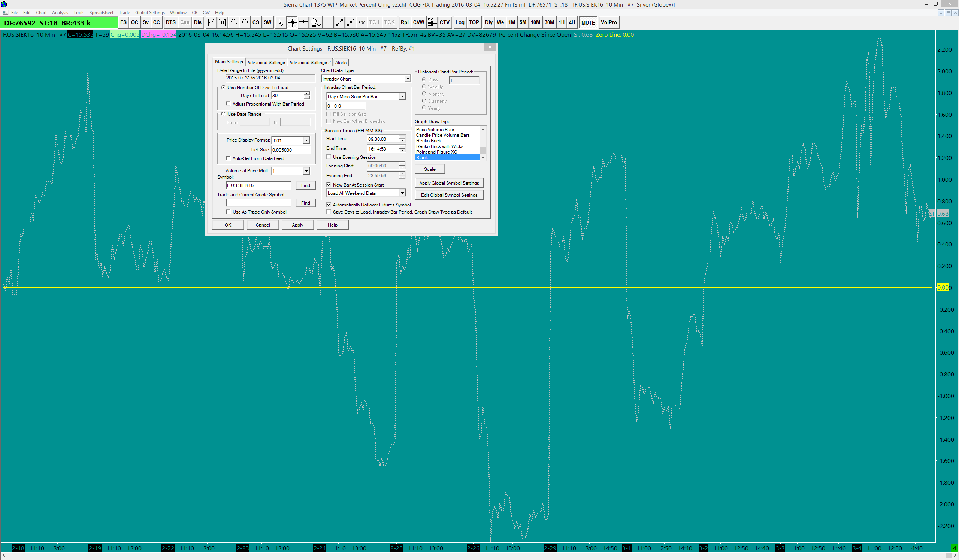Select the pointer arrow tool
This screenshot has width=959, height=560.
click(281, 22)
